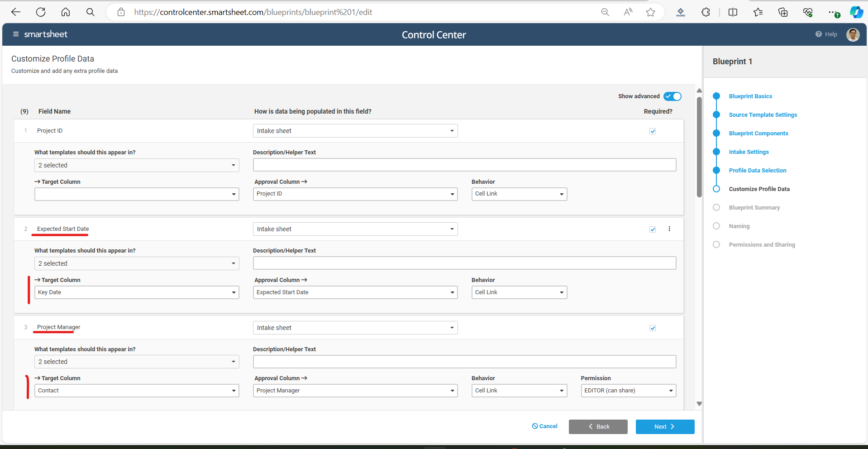Click the scrollbar up arrow

pyautogui.click(x=699, y=91)
